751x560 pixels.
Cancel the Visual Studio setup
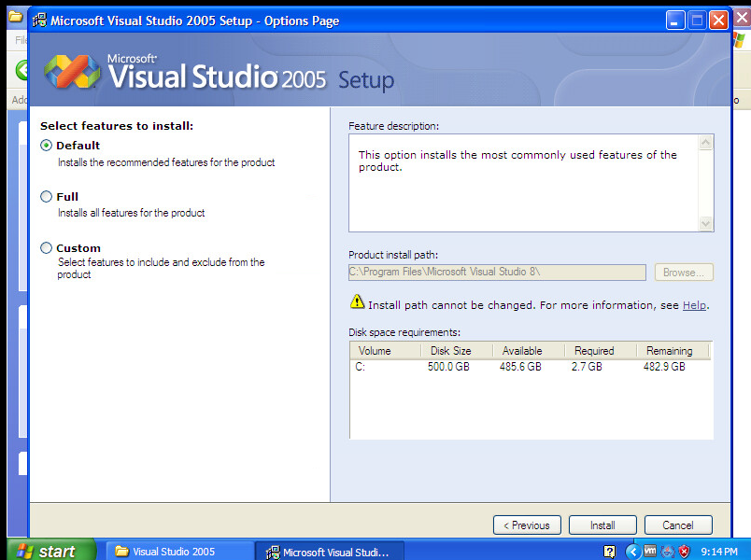tap(678, 525)
